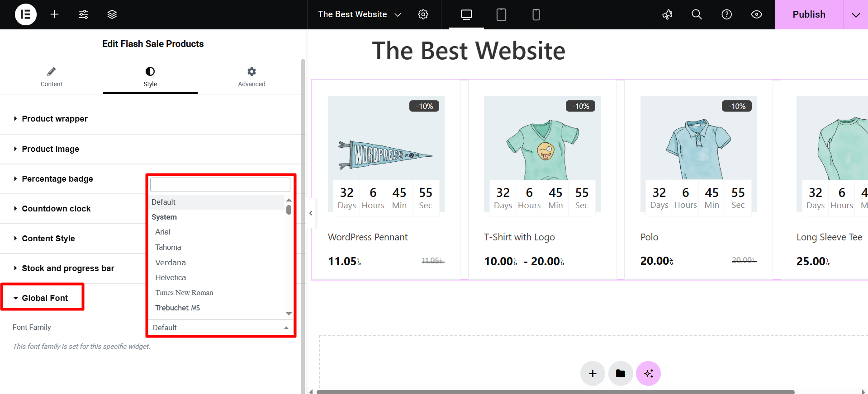
Task: Open the What's New megaphone icon
Action: click(667, 14)
